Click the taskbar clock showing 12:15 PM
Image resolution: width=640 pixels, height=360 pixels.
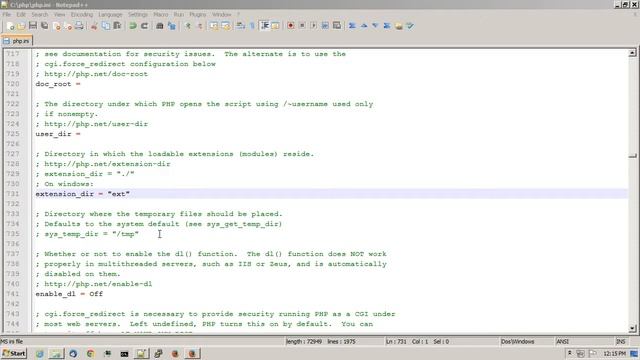click(x=614, y=353)
